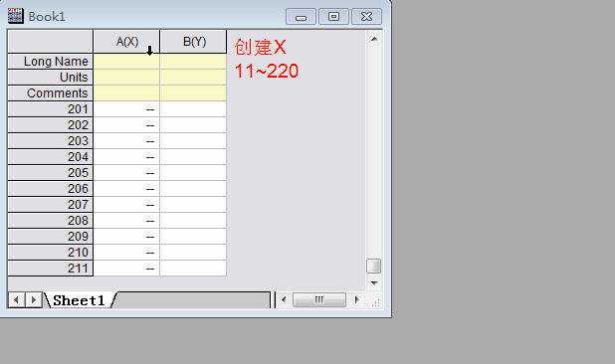Select row header 205
The image size is (615, 364).
click(50, 173)
